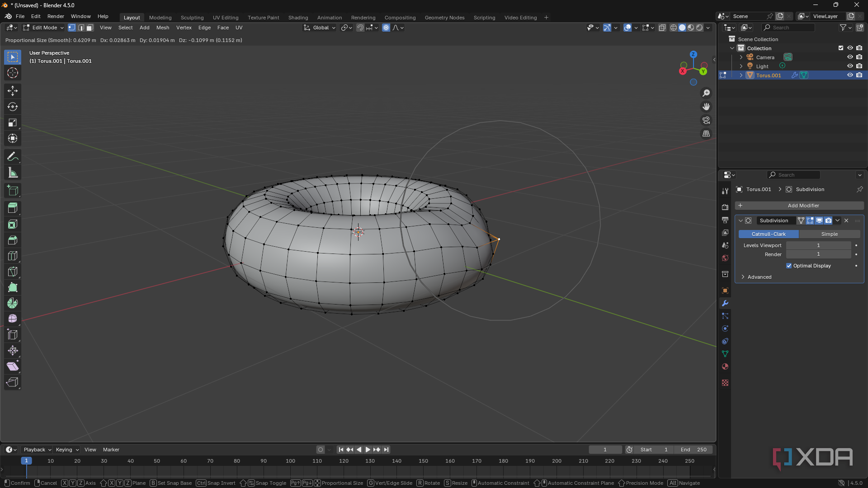Hide Torus.001 in viewport via eye icon

click(x=850, y=75)
